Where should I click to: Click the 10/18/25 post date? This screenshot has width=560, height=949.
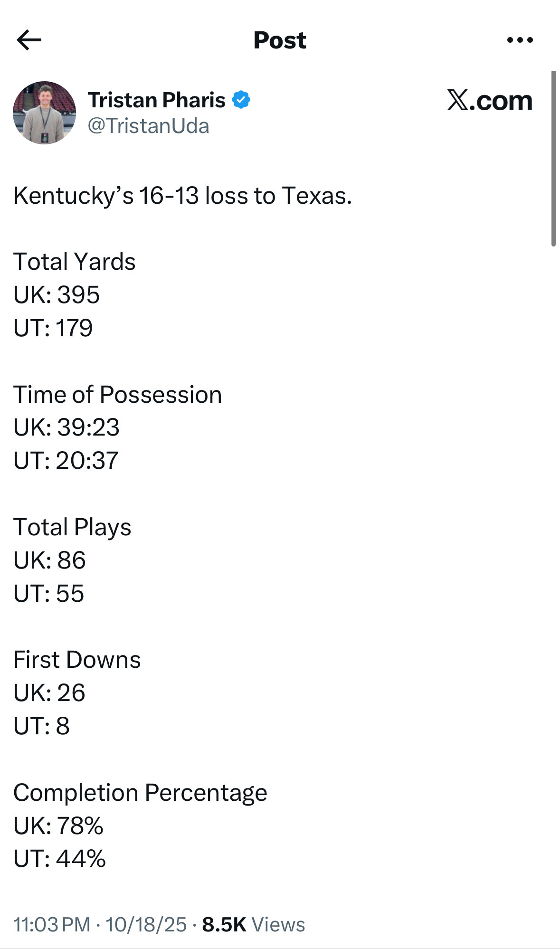[146, 924]
